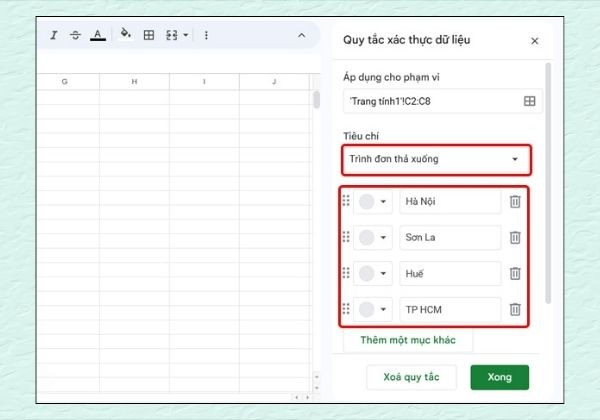This screenshot has width=600, height=420.
Task: Open fill color paint bucket
Action: [126, 34]
